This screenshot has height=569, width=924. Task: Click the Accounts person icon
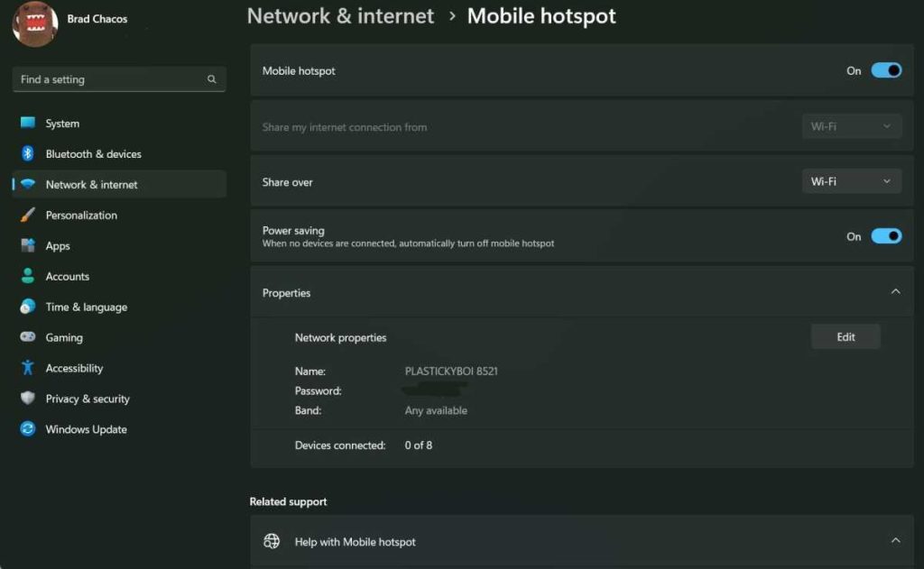(28, 277)
